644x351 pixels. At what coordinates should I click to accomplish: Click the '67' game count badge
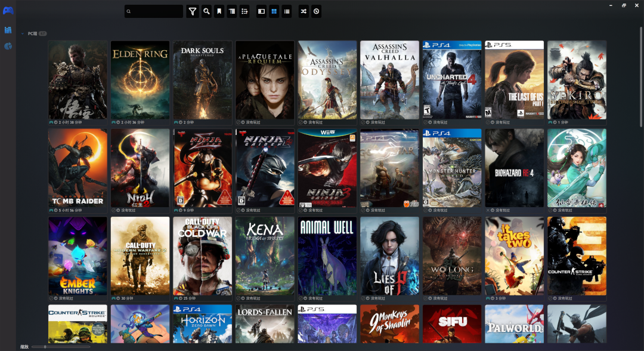pos(43,33)
